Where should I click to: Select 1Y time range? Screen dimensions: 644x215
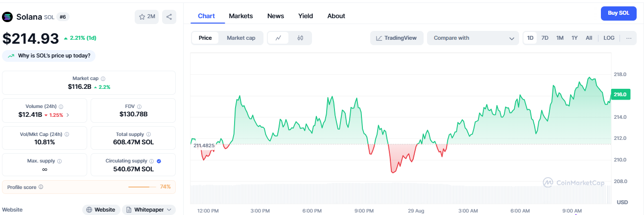click(574, 38)
